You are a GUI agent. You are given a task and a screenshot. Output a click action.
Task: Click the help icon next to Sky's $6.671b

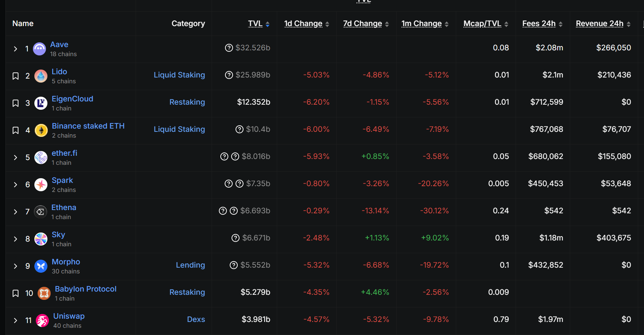click(x=236, y=238)
